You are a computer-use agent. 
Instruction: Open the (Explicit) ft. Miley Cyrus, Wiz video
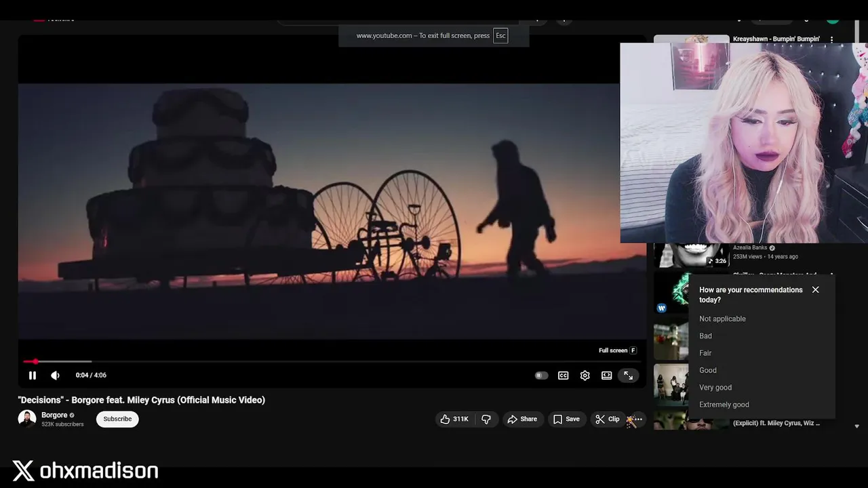coord(776,423)
